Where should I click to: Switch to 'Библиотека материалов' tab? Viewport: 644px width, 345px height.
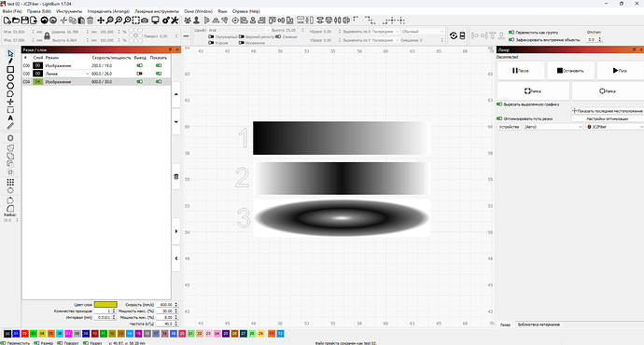pyautogui.click(x=539, y=324)
